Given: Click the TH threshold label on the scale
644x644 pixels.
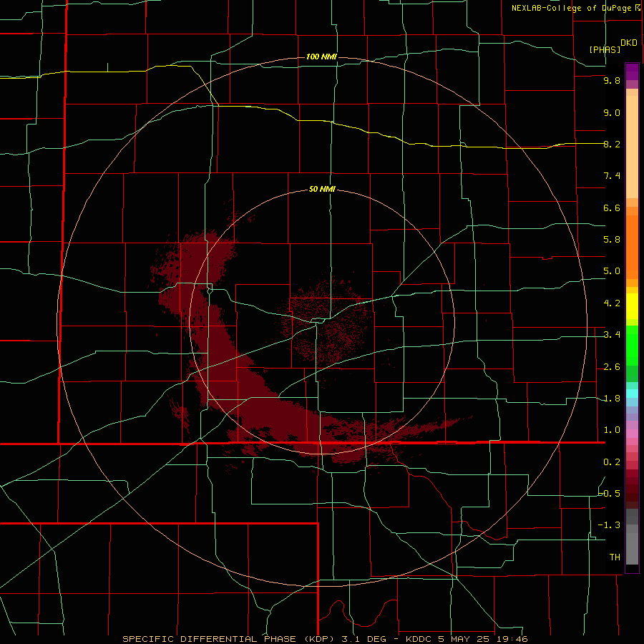Looking at the screenshot, I should click(x=615, y=557).
